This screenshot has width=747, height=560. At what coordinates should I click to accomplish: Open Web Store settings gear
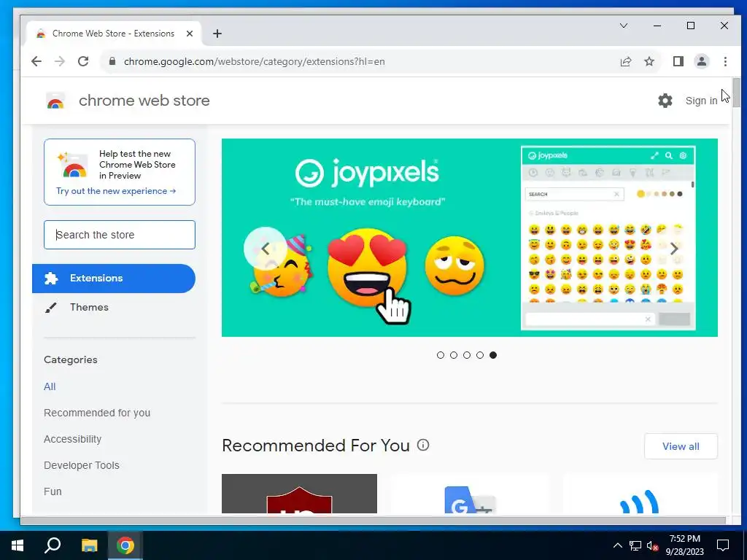tap(665, 101)
